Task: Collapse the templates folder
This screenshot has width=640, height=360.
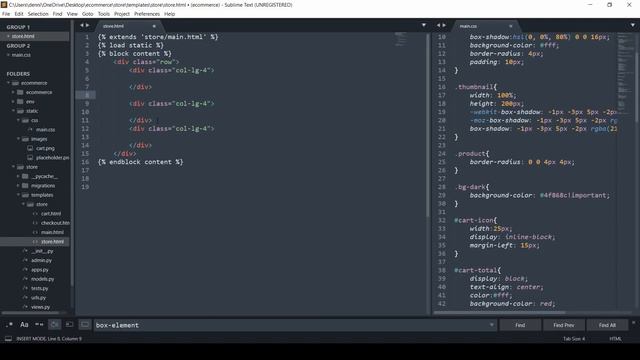Action: click(x=18, y=195)
